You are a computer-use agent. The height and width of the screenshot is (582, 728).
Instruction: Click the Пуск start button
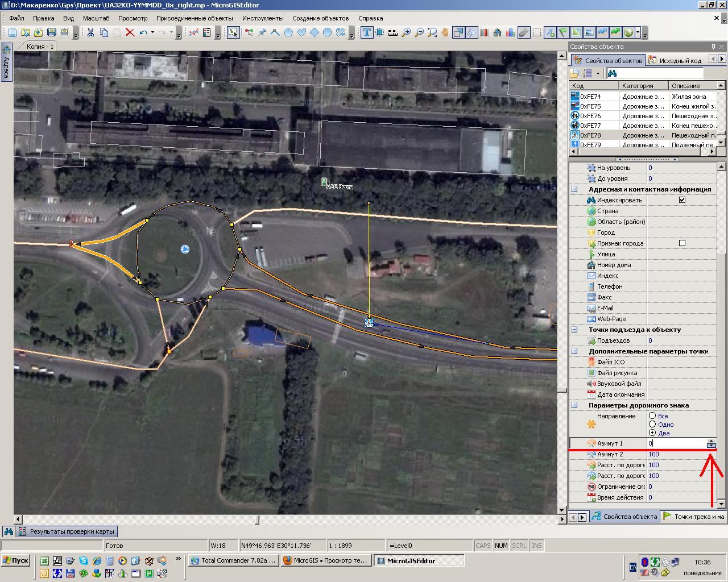[x=16, y=560]
